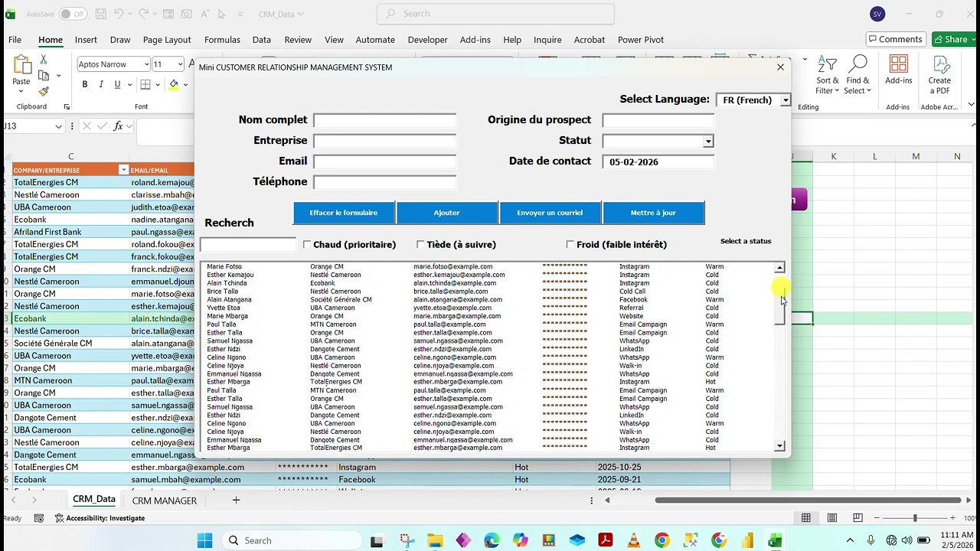Expand the Name Box dropdown
Viewport: 980px width, 551px height.
58,126
